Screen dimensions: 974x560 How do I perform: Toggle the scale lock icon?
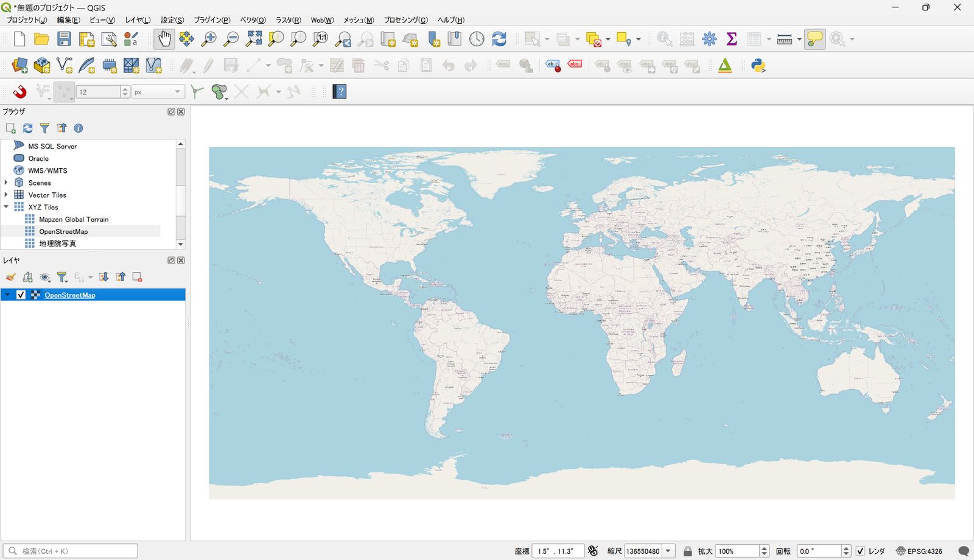688,551
